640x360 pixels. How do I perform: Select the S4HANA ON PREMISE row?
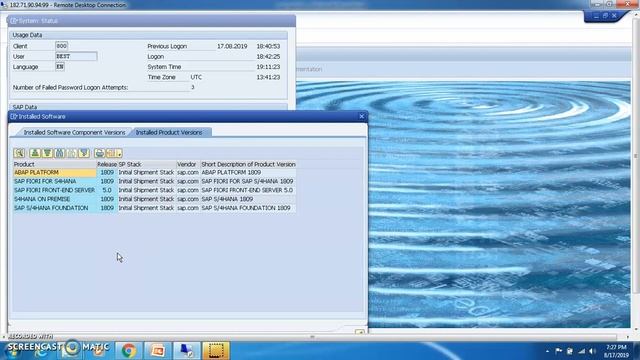click(55, 199)
